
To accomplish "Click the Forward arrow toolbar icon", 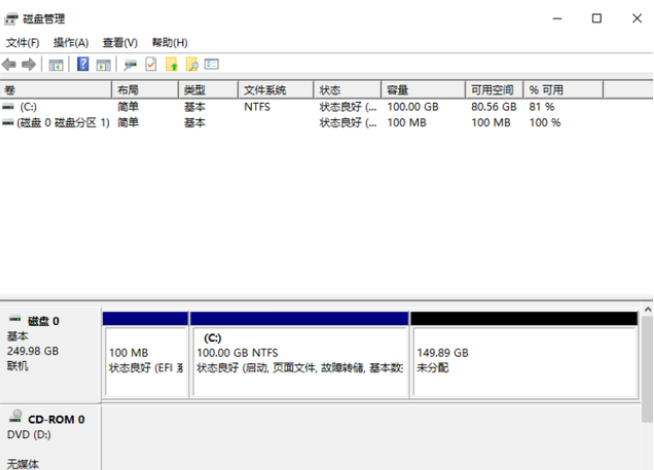I will [29, 64].
